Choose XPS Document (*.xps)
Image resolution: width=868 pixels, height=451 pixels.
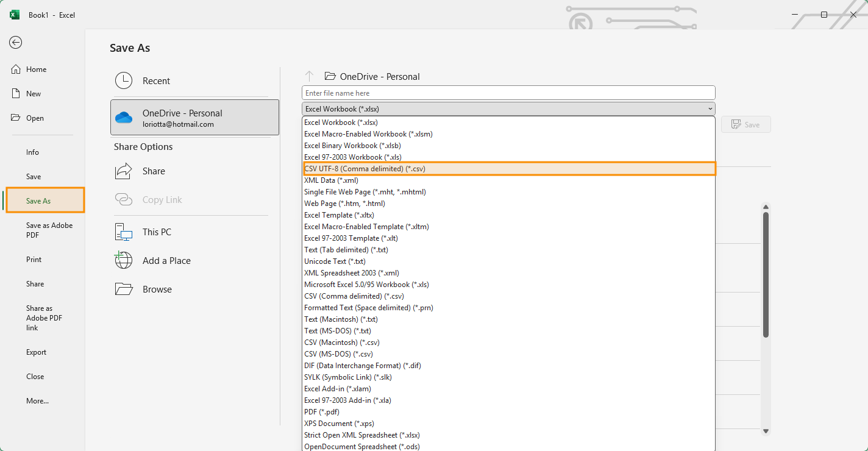tap(508, 424)
